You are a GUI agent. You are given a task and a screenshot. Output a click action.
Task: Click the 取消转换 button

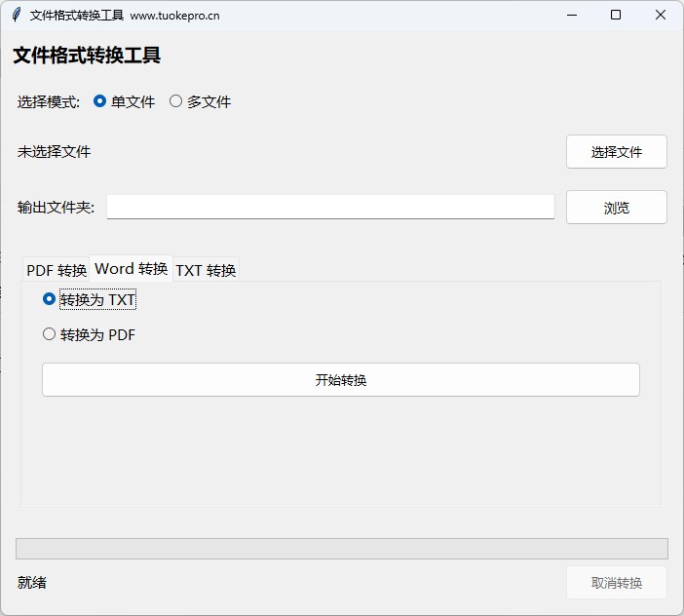[617, 583]
